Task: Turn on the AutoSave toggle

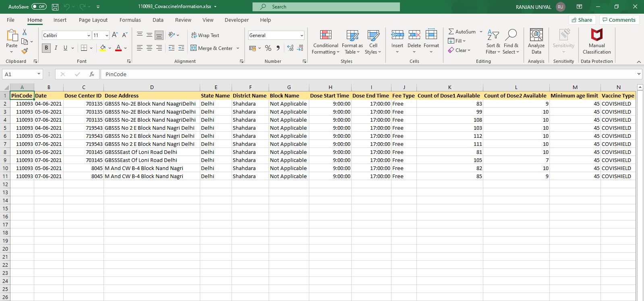Action: click(x=39, y=7)
